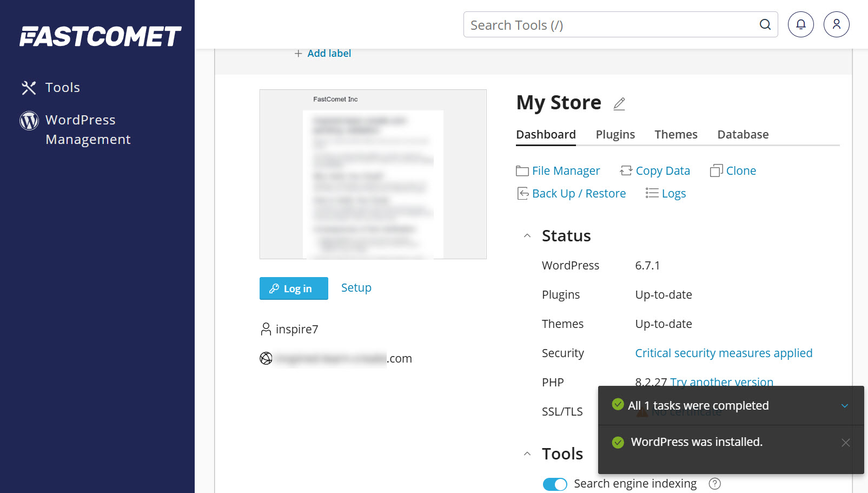Image resolution: width=868 pixels, height=493 pixels.
Task: Switch to the Database tab
Action: coord(743,135)
